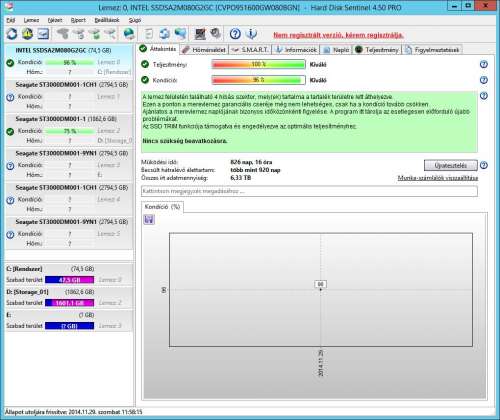Click the send test message toolbar icon
500x420 pixels.
click(x=43, y=34)
